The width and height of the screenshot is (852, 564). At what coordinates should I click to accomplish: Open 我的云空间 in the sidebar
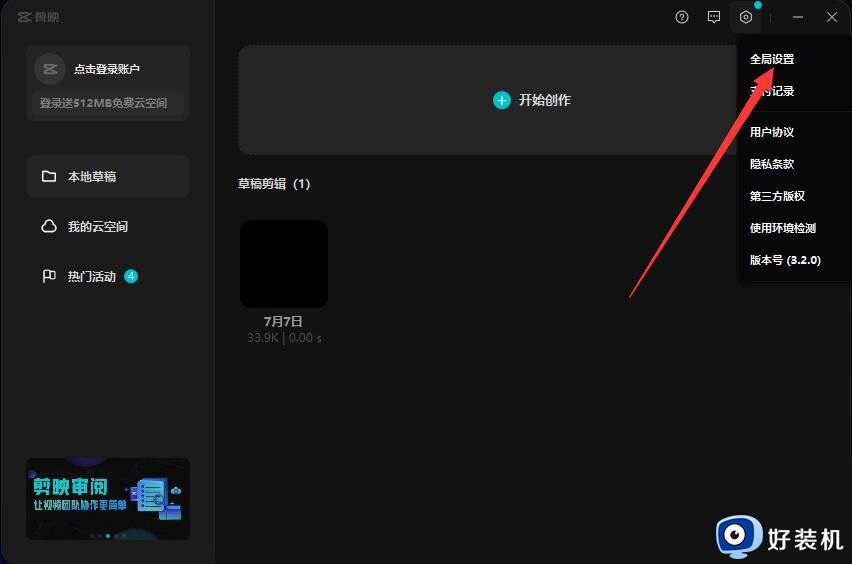coord(108,226)
